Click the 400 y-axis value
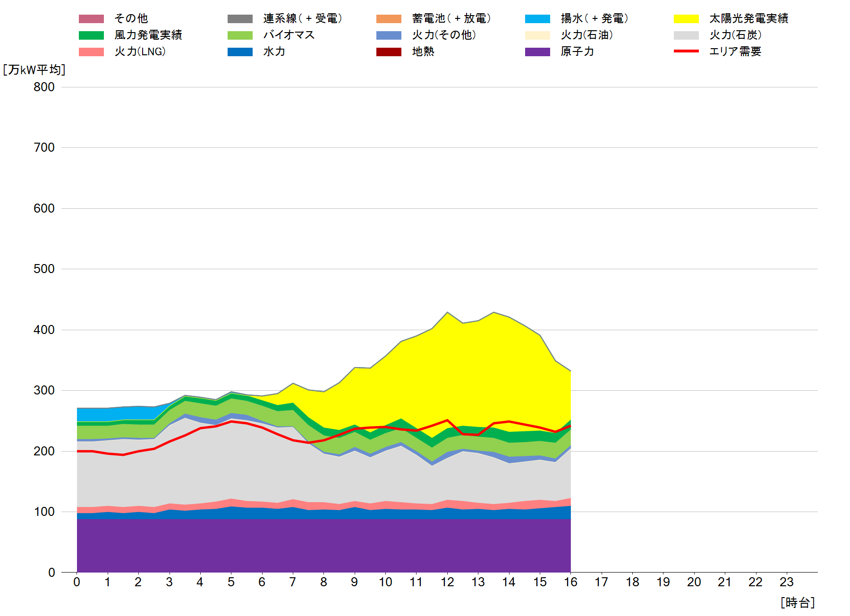 [44, 330]
